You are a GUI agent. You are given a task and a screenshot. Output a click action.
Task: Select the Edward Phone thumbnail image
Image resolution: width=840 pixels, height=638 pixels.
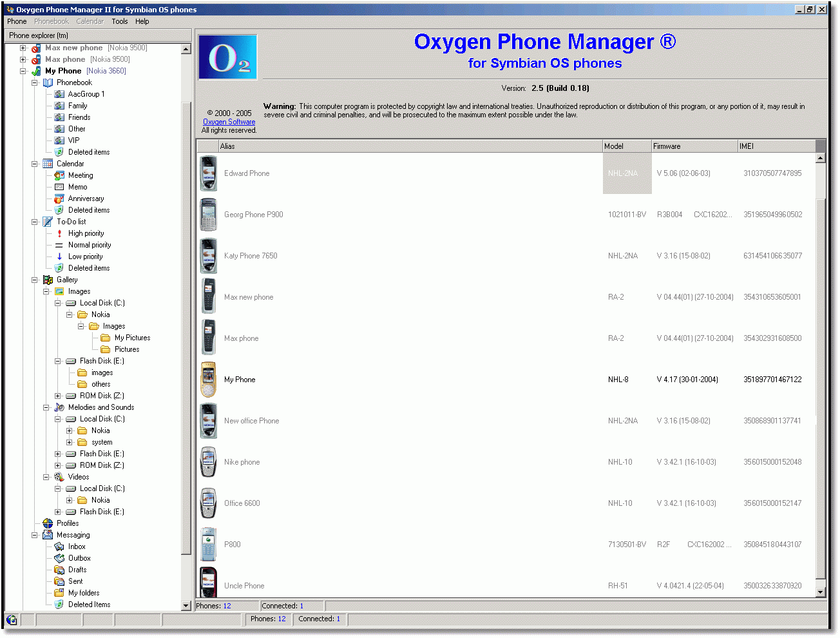pos(208,173)
